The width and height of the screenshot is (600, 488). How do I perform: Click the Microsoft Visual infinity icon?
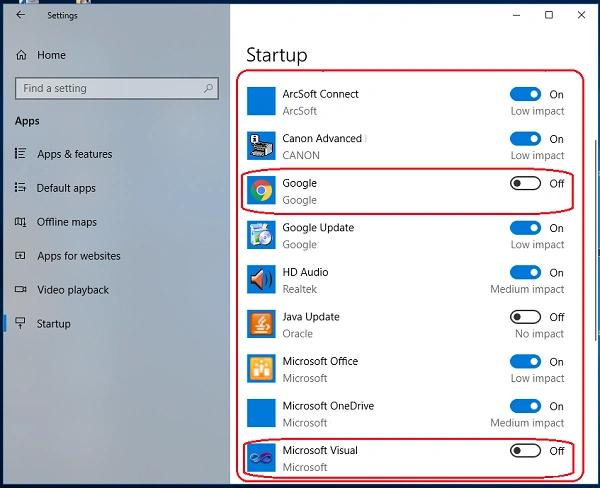(261, 458)
